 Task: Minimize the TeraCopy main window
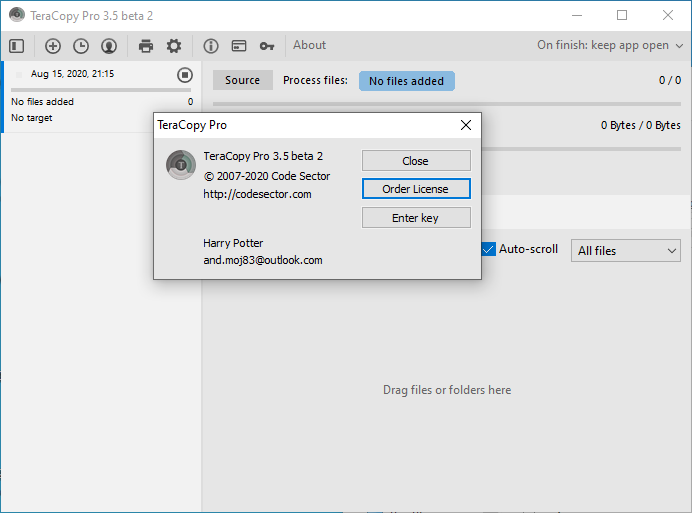coord(577,15)
